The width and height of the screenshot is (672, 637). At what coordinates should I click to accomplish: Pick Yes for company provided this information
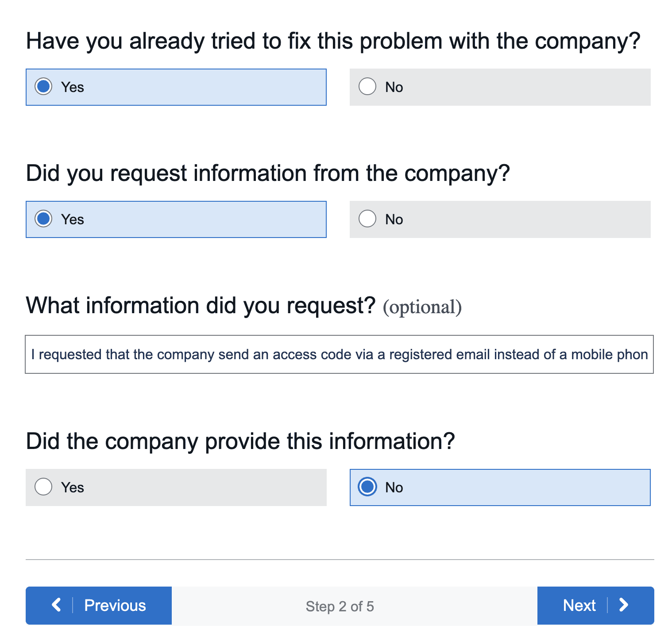[43, 487]
